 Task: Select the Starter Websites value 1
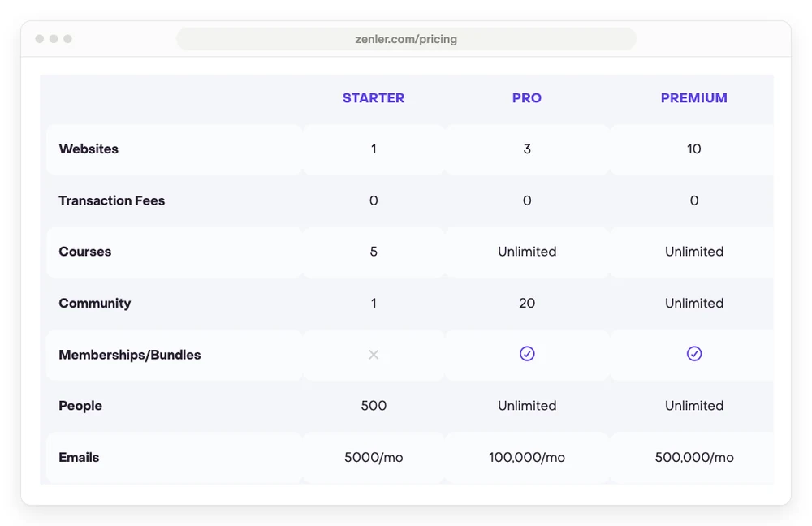(374, 149)
